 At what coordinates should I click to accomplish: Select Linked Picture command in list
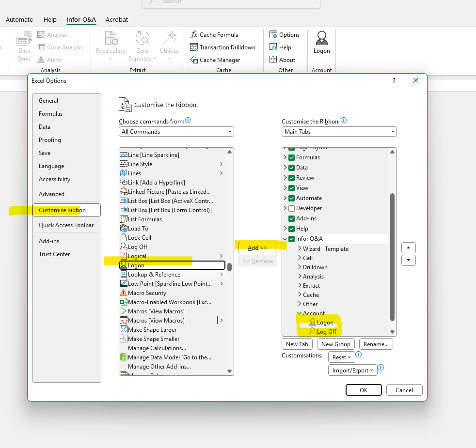click(x=172, y=192)
